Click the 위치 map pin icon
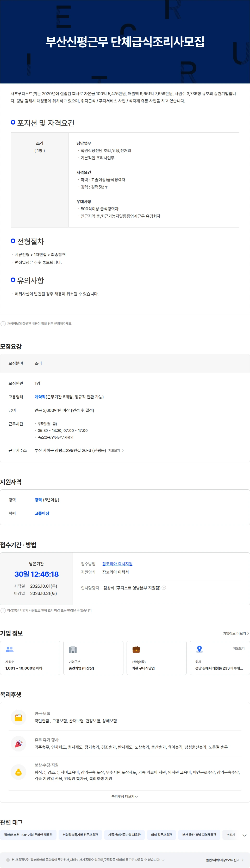This screenshot has height=868, width=250. tap(199, 649)
